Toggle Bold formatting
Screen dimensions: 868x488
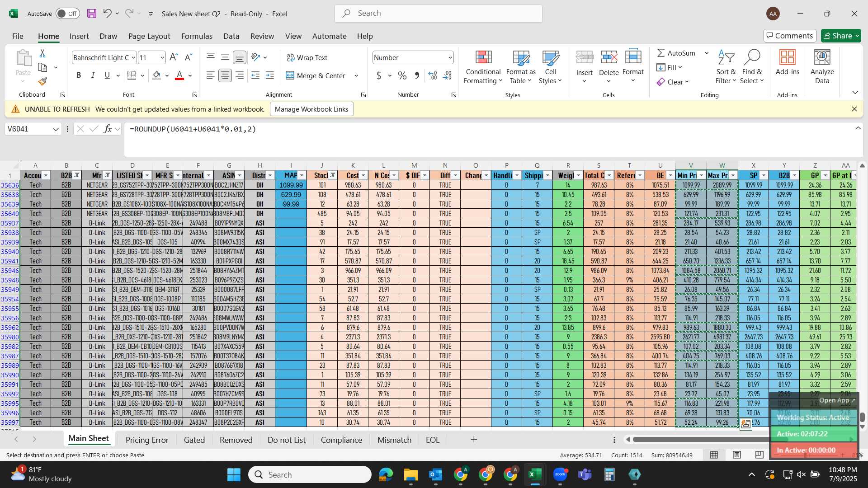79,75
